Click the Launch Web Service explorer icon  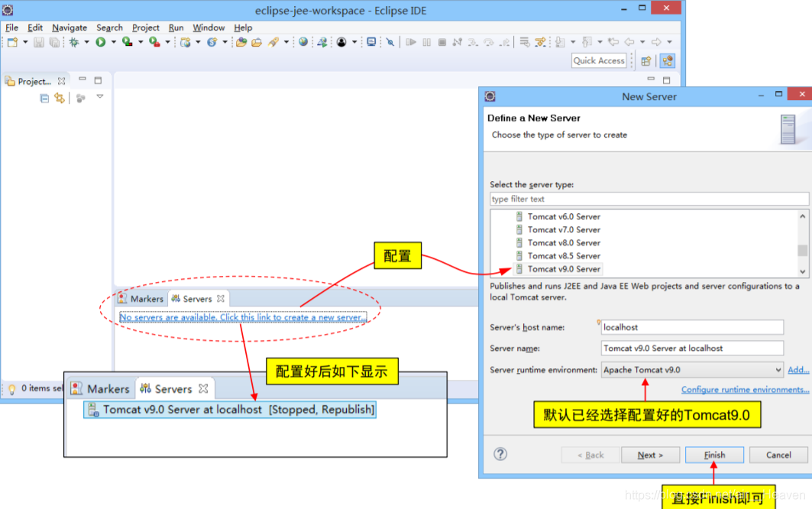(x=322, y=43)
